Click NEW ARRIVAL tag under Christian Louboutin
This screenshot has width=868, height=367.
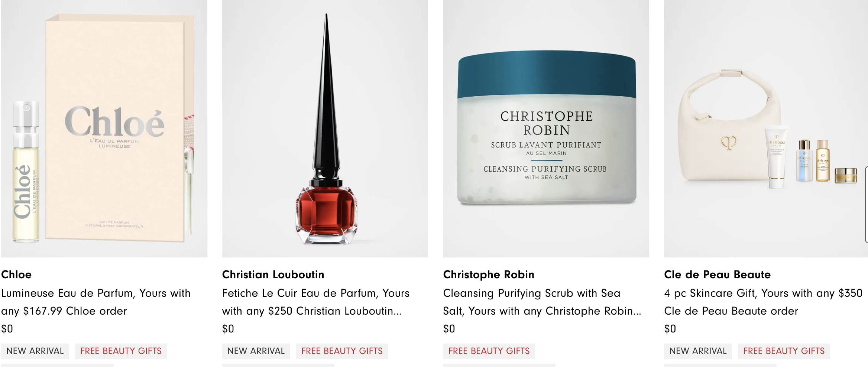pyautogui.click(x=256, y=351)
